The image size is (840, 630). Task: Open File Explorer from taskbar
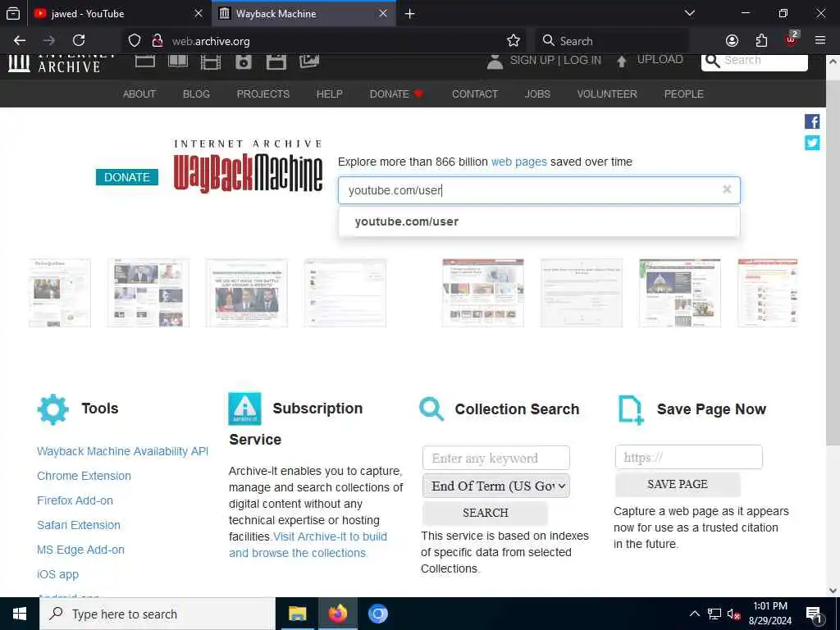(297, 614)
